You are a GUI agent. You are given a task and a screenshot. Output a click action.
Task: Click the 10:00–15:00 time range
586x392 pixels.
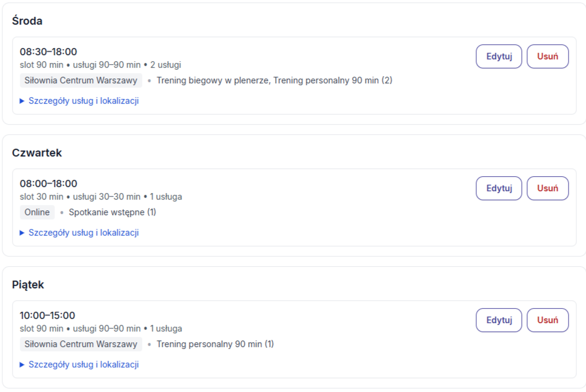click(x=47, y=315)
